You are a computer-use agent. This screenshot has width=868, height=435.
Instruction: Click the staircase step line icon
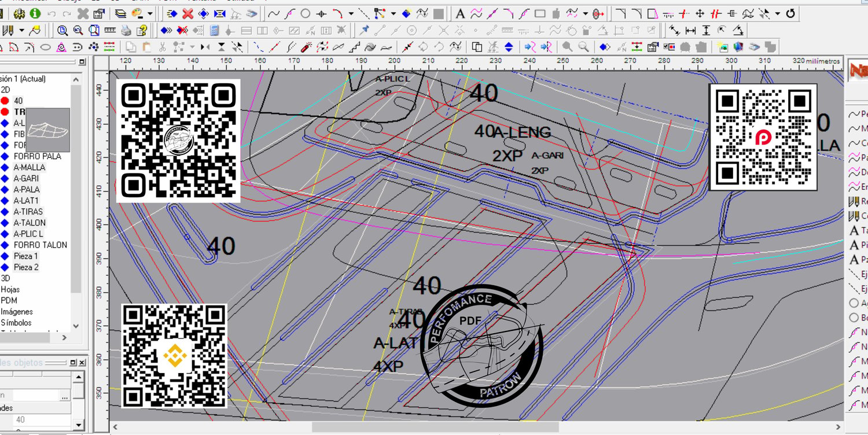pyautogui.click(x=354, y=47)
